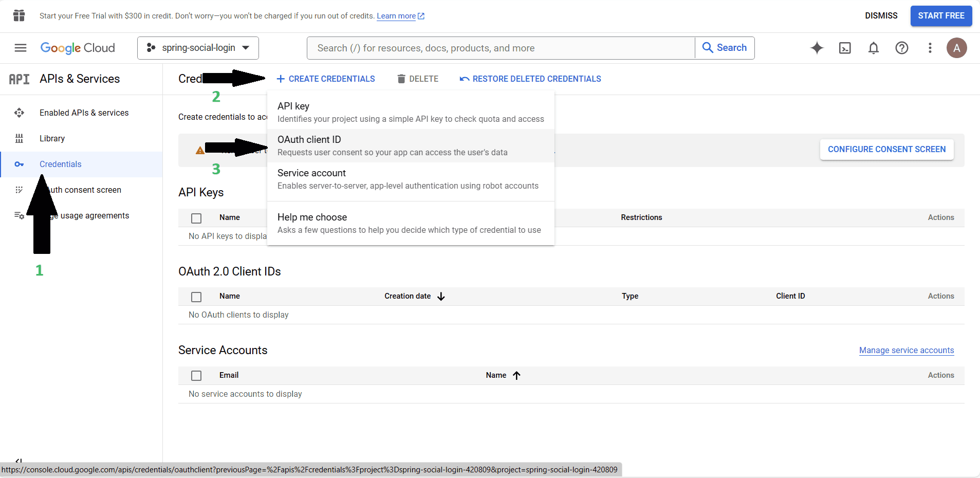Click the Gemini sparkle icon
The width and height of the screenshot is (980, 478).
click(x=817, y=48)
